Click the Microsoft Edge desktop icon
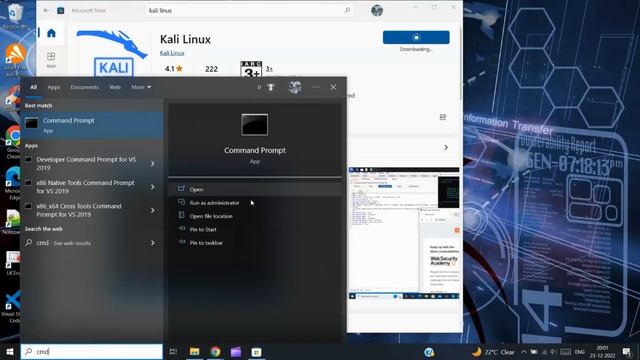 point(13,183)
